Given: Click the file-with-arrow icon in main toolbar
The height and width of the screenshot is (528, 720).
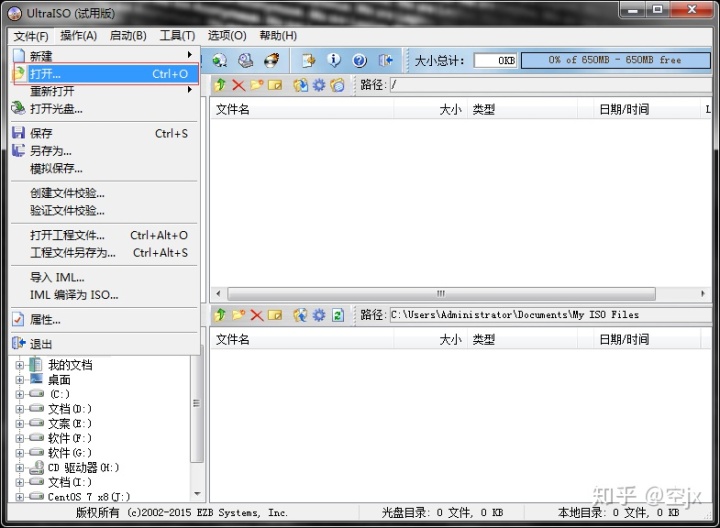Looking at the screenshot, I should coord(309,60).
